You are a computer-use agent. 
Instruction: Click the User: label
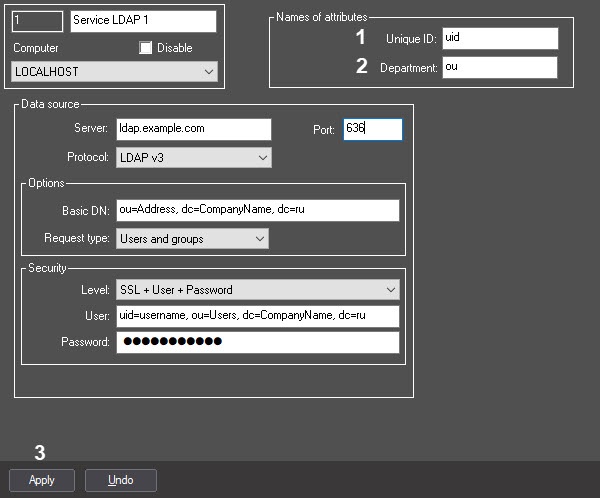[x=97, y=316]
